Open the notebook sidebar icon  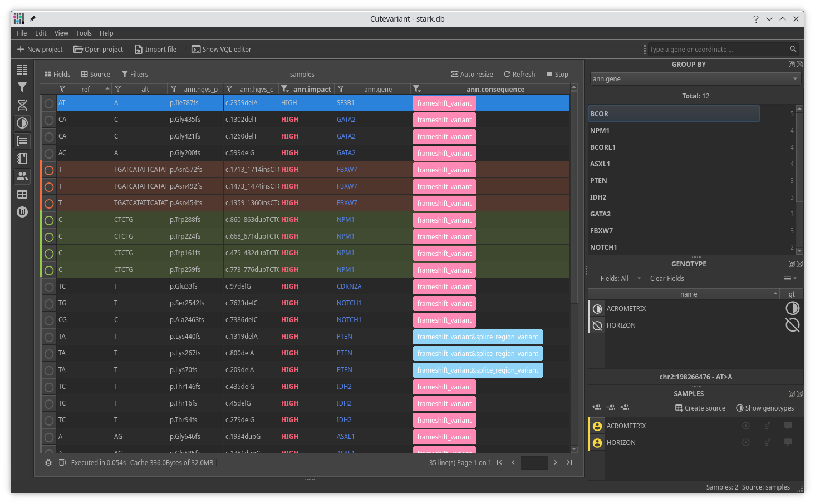(22, 159)
